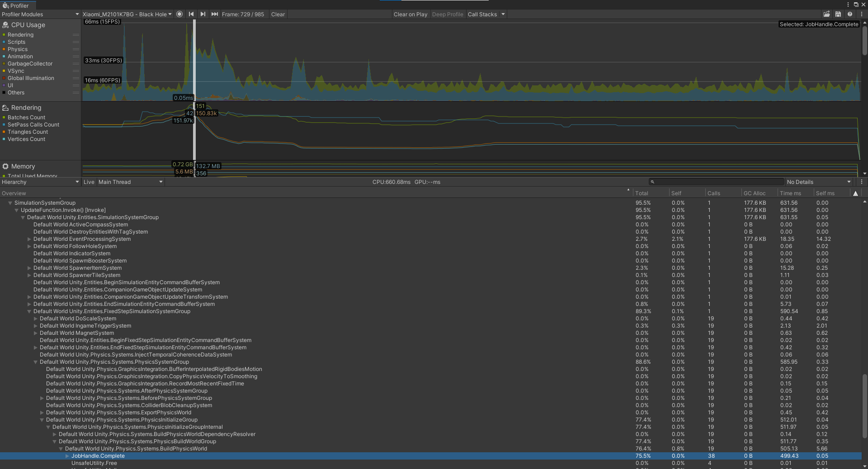Expand the JobHandle.Complete tree row

(67, 456)
